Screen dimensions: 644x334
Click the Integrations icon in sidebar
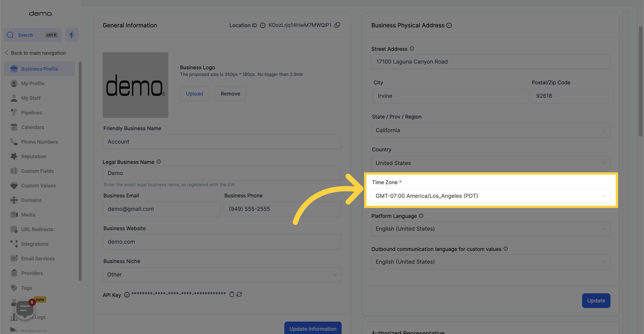coord(14,244)
